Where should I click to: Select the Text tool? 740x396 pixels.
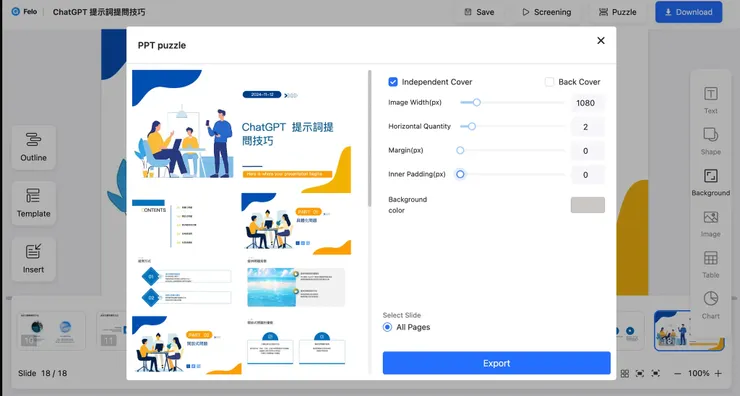(711, 100)
